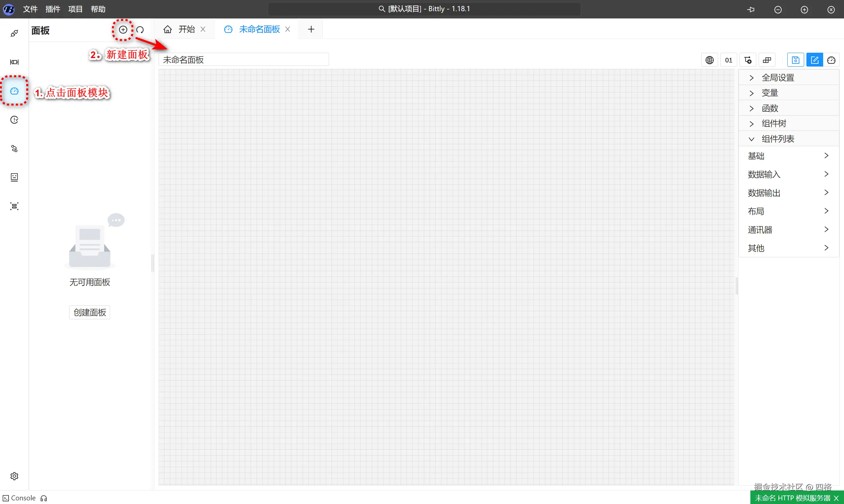The image size is (844, 504).
Task: Click the refresh panel list icon
Action: (x=140, y=30)
